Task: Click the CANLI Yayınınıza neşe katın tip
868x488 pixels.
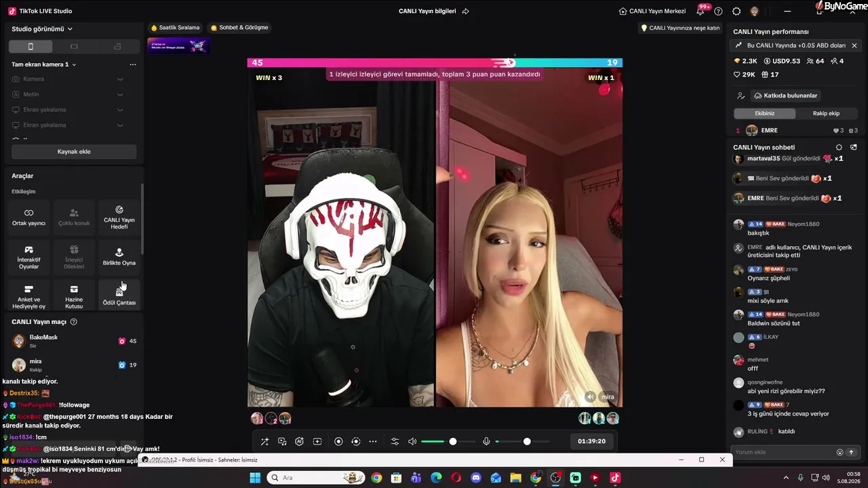Action: (x=680, y=28)
